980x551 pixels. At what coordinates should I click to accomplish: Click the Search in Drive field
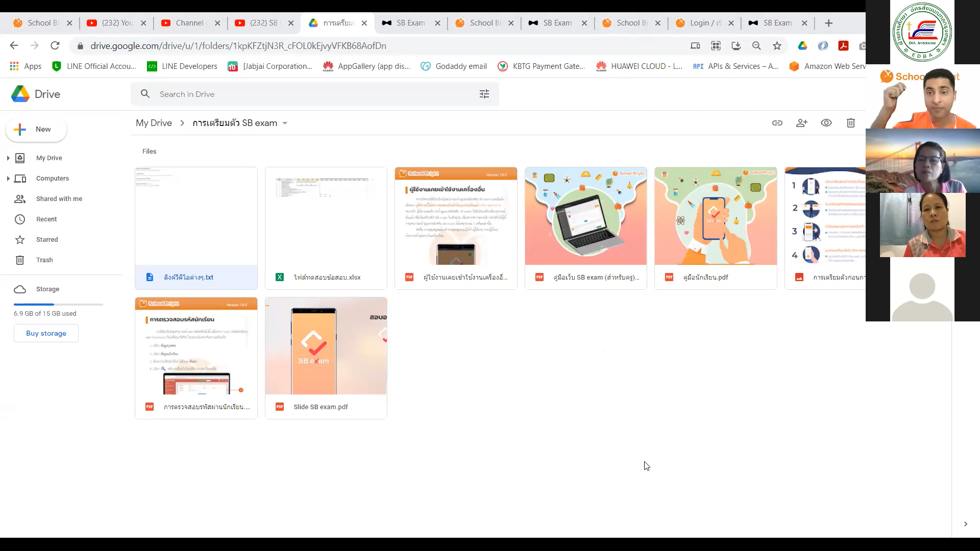pyautogui.click(x=314, y=94)
